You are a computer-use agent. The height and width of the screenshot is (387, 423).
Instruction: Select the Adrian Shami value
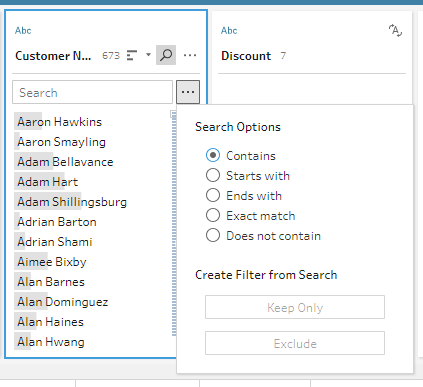tap(55, 242)
